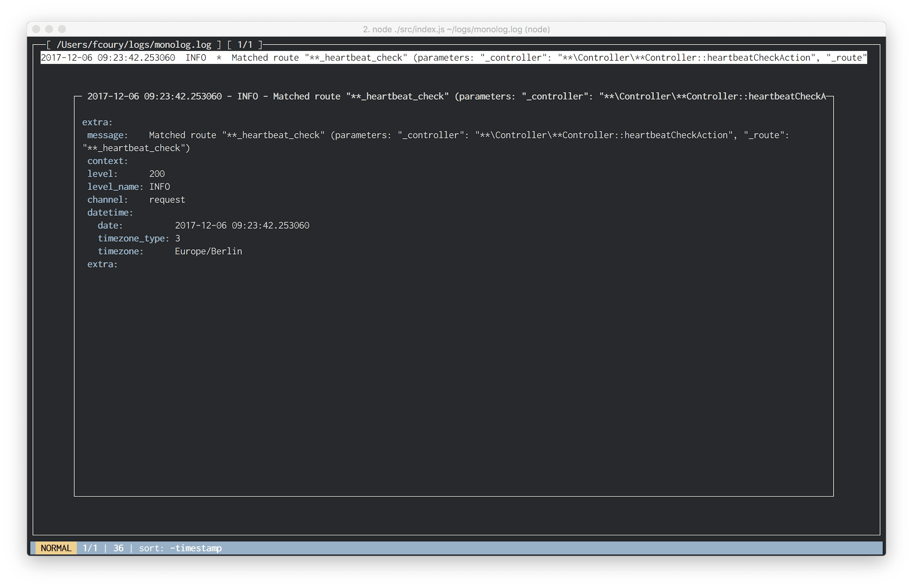Click the NORMAL mode indicator in status bar
The image size is (913, 588).
click(56, 548)
